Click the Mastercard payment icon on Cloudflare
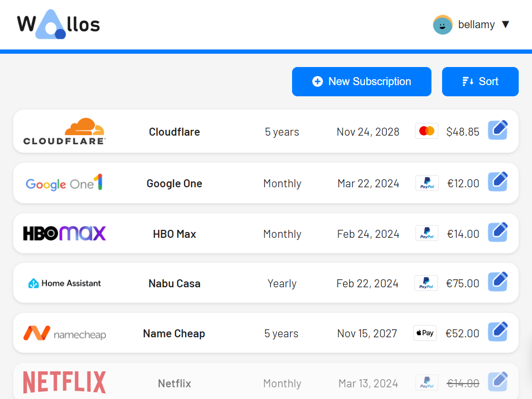The height and width of the screenshot is (399, 532). (x=426, y=131)
